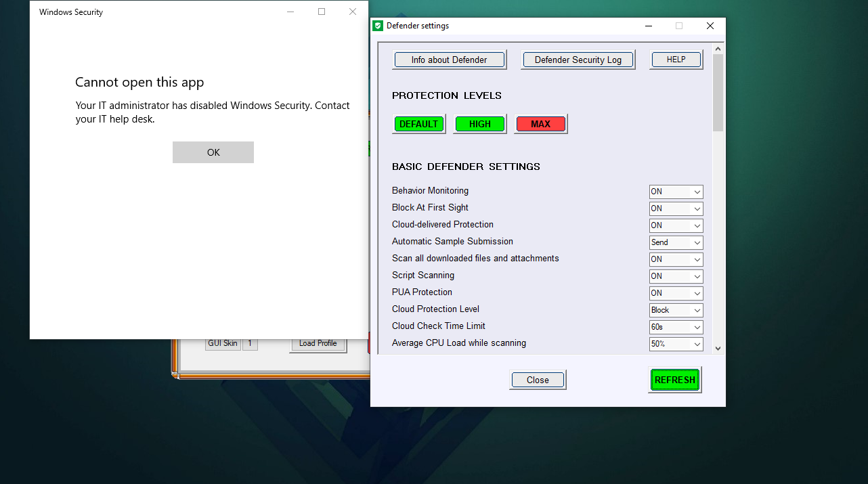868x484 pixels.
Task: Click the 'Block At First Sight' label
Action: [430, 208]
